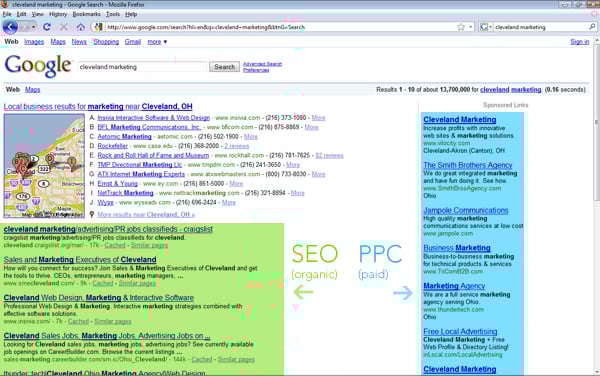Click the search magnifier in Firefox search box
Viewport: 600px width, 376px height.
[x=592, y=27]
